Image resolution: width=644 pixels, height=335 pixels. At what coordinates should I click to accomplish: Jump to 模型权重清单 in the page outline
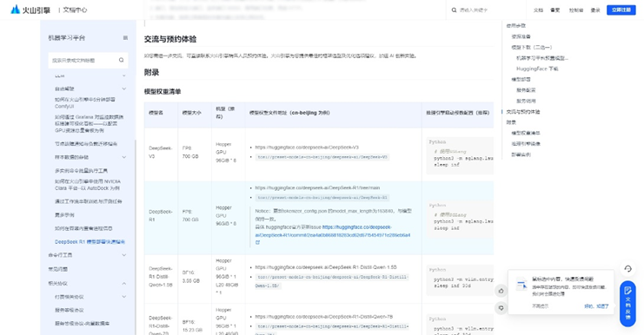click(x=526, y=133)
